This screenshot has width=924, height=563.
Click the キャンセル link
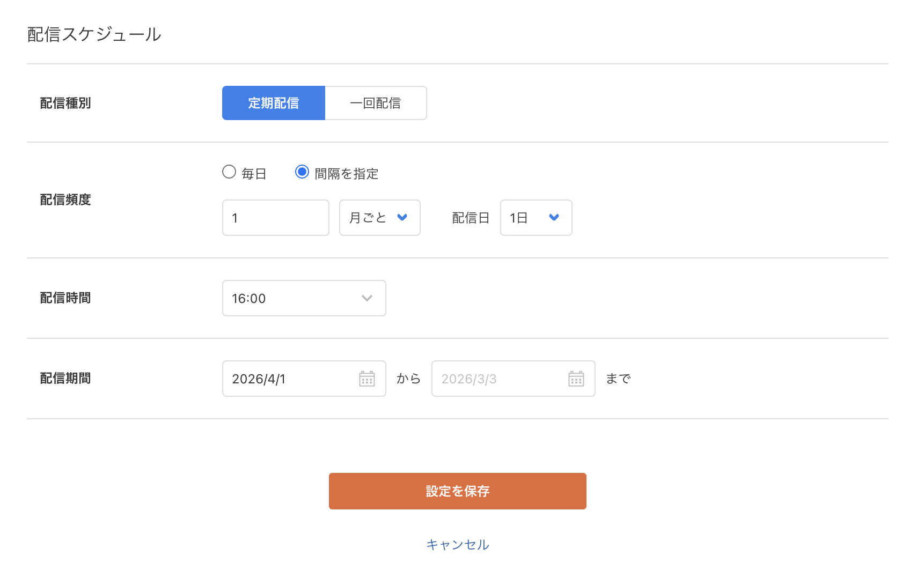(457, 545)
